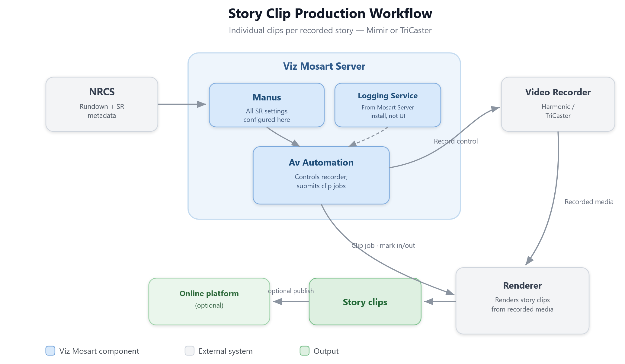Click the blue Viz Mosart component legend swatch

50,351
